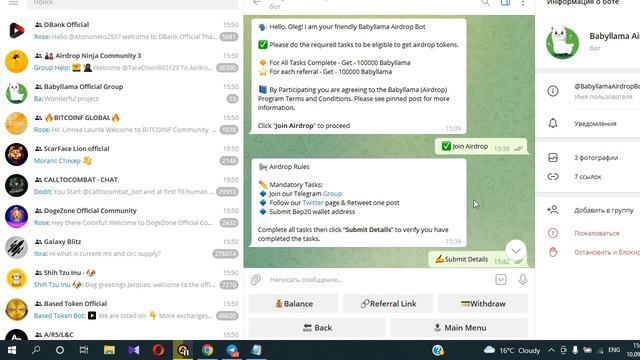640x360 pixels.
Task: Open the Twitter page link
Action: click(x=313, y=202)
